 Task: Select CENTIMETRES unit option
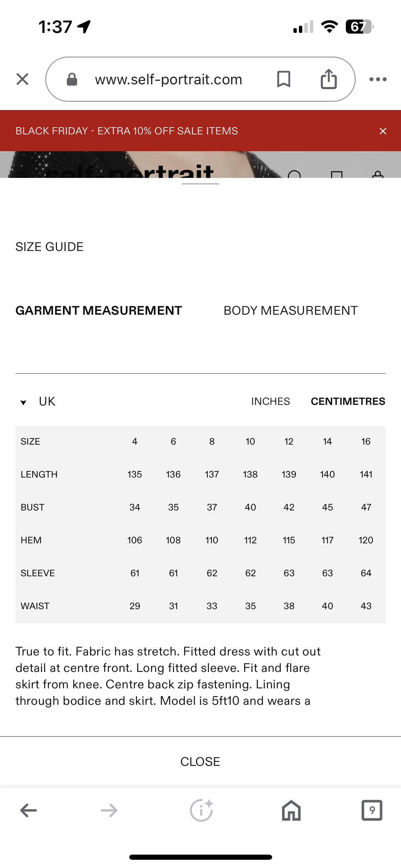tap(348, 401)
